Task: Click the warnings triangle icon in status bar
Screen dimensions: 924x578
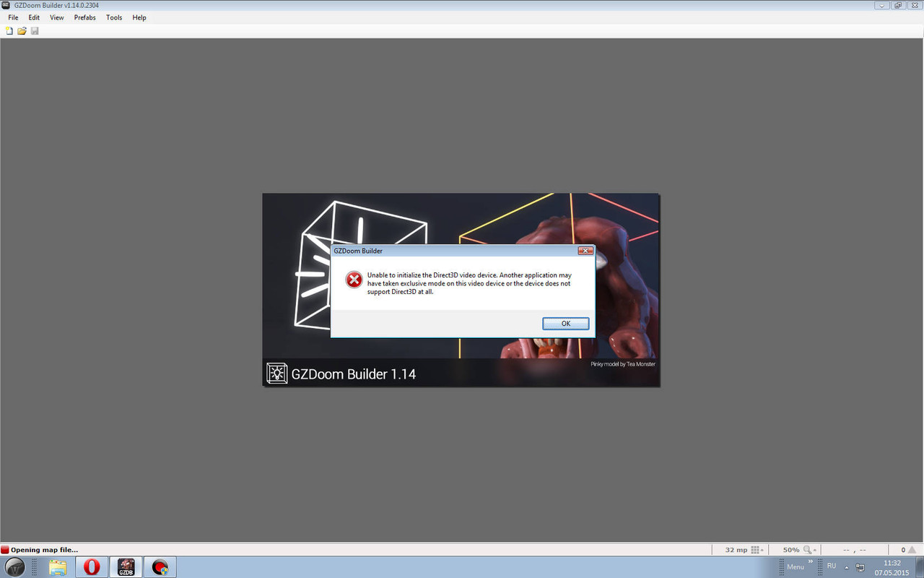Action: 913,550
